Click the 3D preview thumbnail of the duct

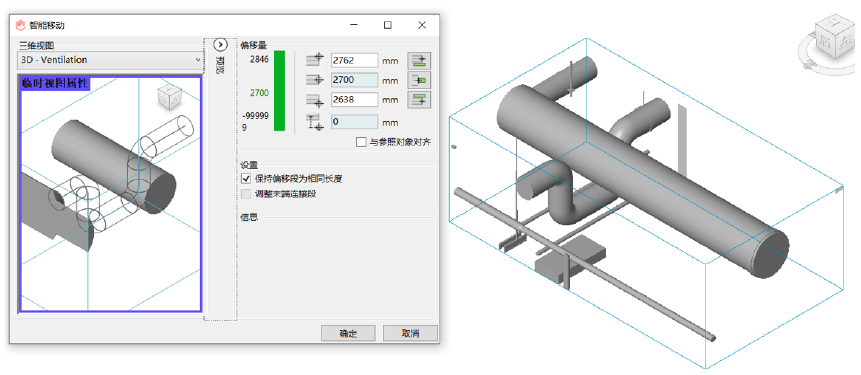pyautogui.click(x=110, y=194)
